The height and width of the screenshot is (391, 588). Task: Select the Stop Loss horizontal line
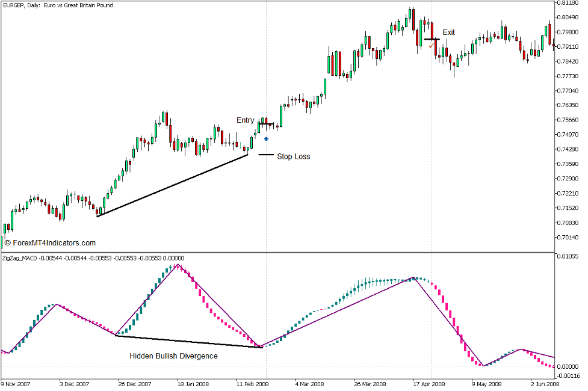[x=267, y=155]
